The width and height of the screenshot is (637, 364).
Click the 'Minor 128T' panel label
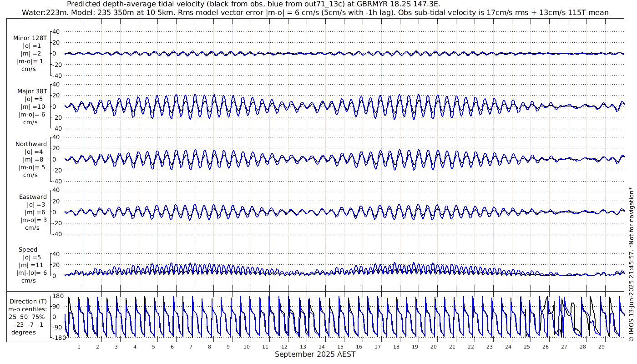[x=30, y=38]
